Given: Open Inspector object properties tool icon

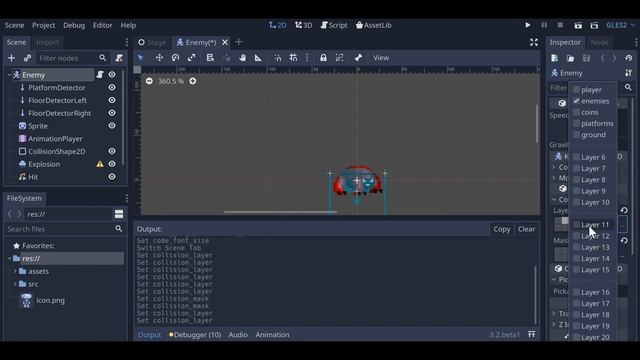Looking at the screenshot, I should pyautogui.click(x=629, y=73).
